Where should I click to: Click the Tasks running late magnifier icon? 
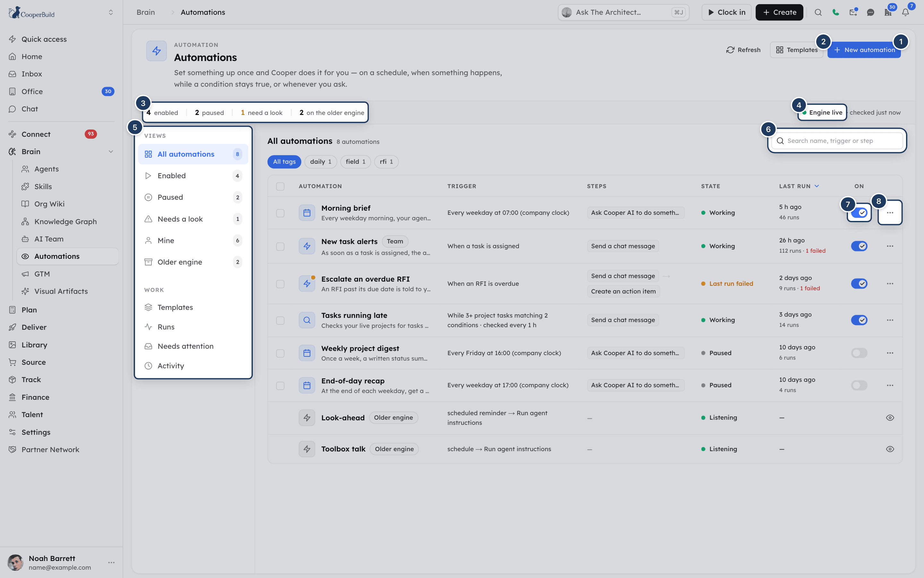(x=307, y=320)
